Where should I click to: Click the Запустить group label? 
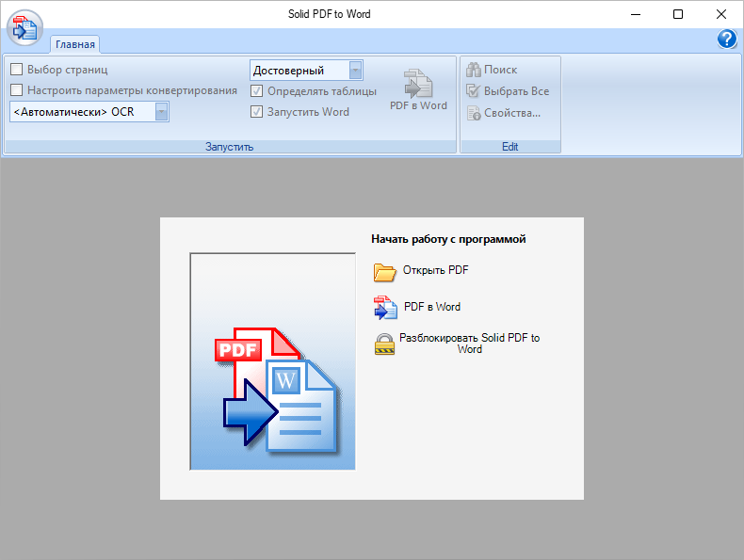coord(229,147)
